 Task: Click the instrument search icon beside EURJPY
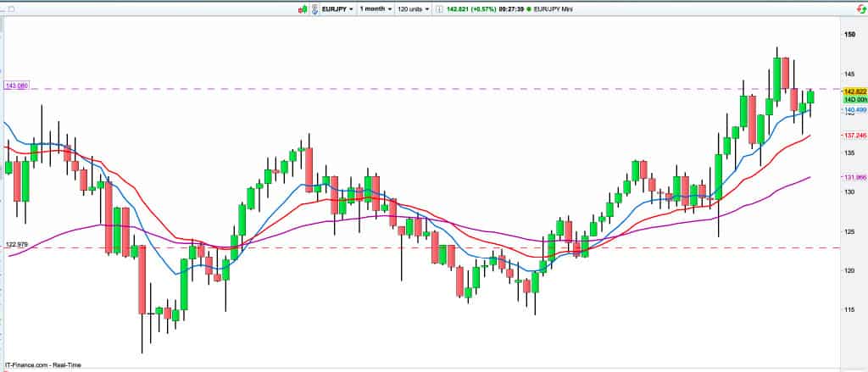(314, 8)
